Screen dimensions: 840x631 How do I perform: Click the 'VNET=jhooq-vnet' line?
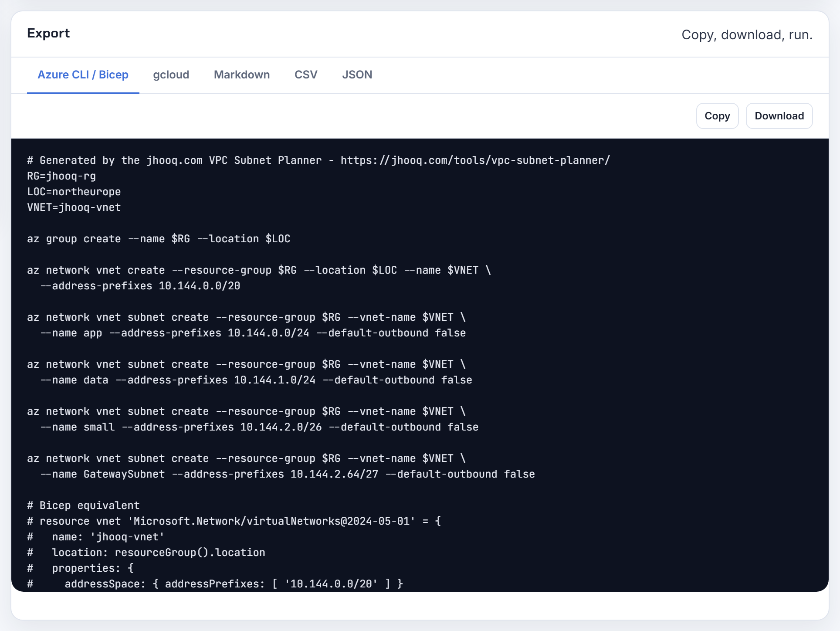74,207
